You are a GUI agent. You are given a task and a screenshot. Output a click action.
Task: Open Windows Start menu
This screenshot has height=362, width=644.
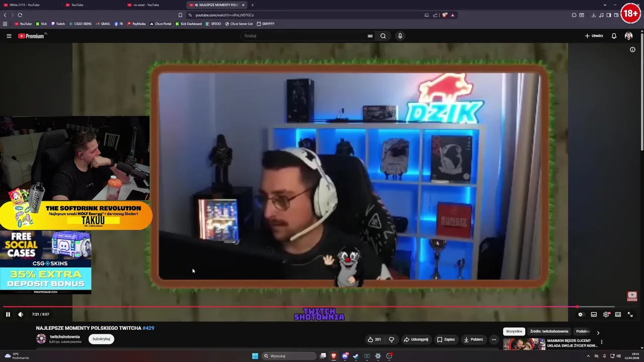click(x=255, y=356)
